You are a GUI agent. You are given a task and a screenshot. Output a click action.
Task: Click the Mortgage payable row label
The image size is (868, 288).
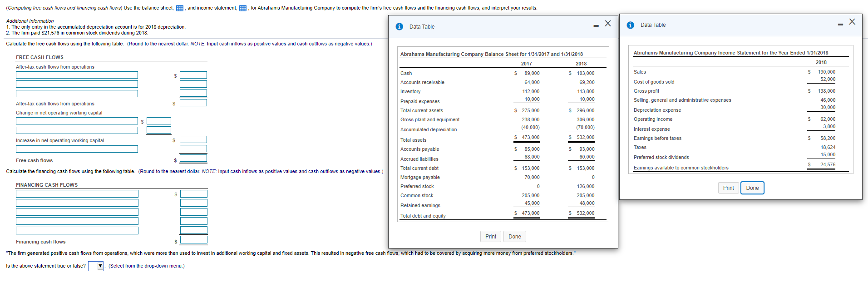[420, 177]
